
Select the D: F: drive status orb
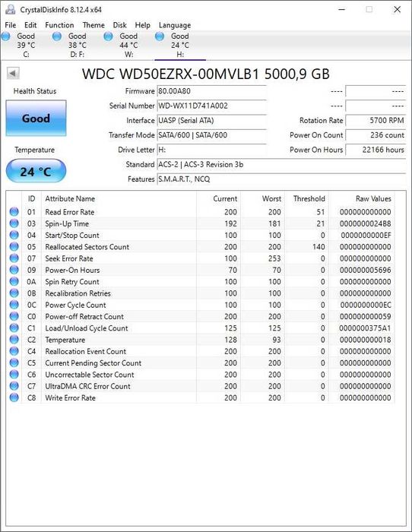(57, 36)
